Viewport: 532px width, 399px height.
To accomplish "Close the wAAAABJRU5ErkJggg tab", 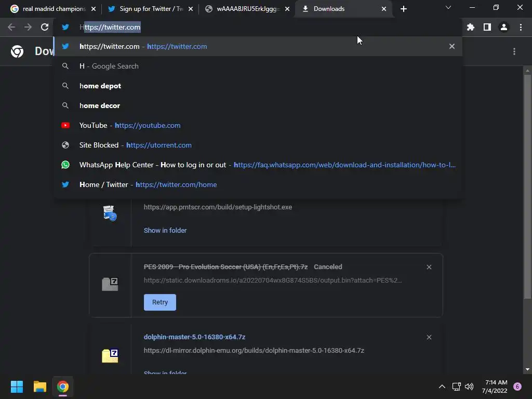I will point(287,9).
